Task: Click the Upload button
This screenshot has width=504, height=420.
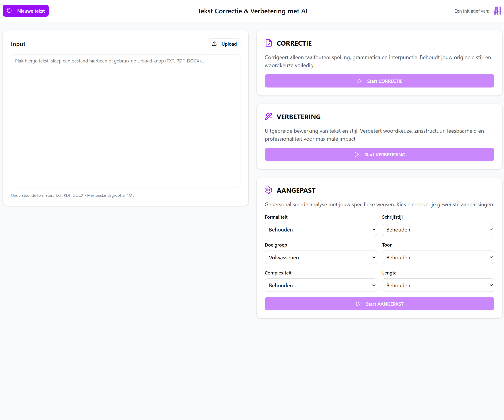Action: click(x=224, y=44)
